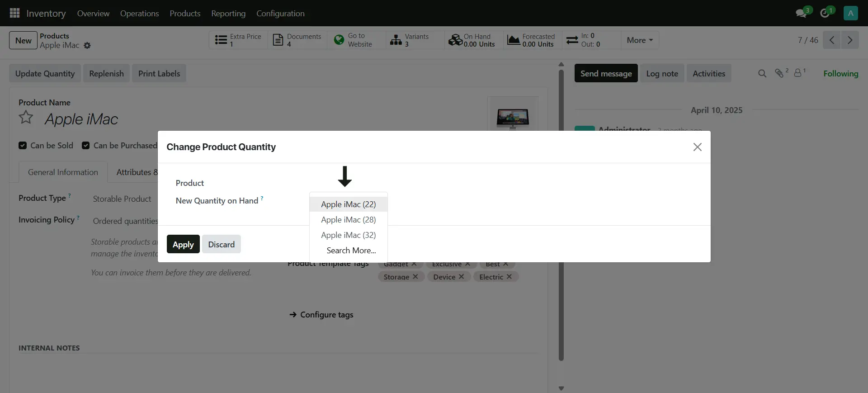Toggle the Can be Sold checkbox
The height and width of the screenshot is (393, 868).
point(23,146)
